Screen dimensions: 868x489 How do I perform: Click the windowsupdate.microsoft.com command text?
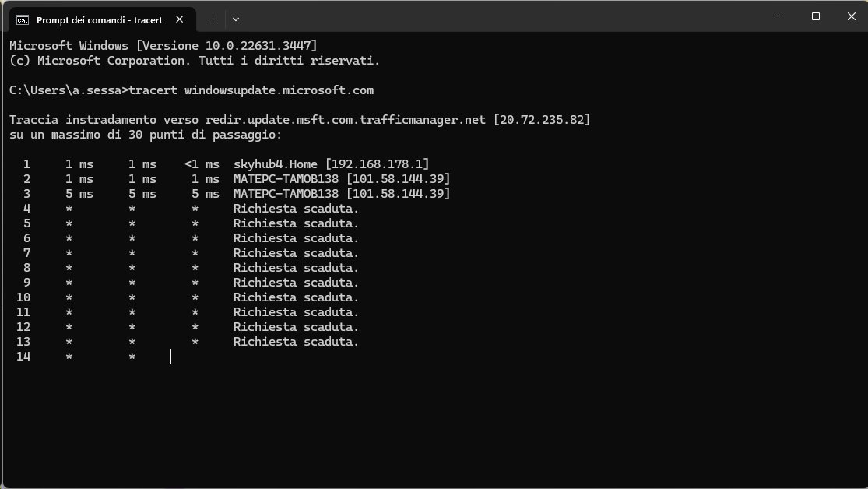pyautogui.click(x=279, y=90)
